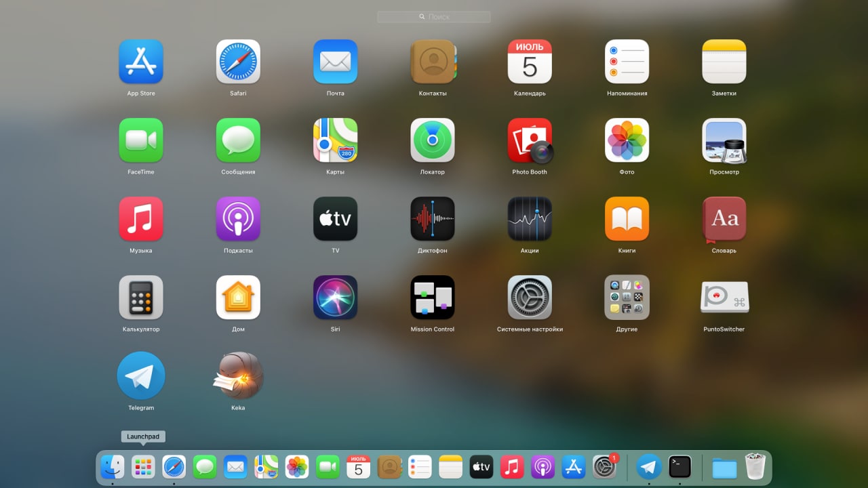
Task: Open Mail from the Dock
Action: point(235,466)
